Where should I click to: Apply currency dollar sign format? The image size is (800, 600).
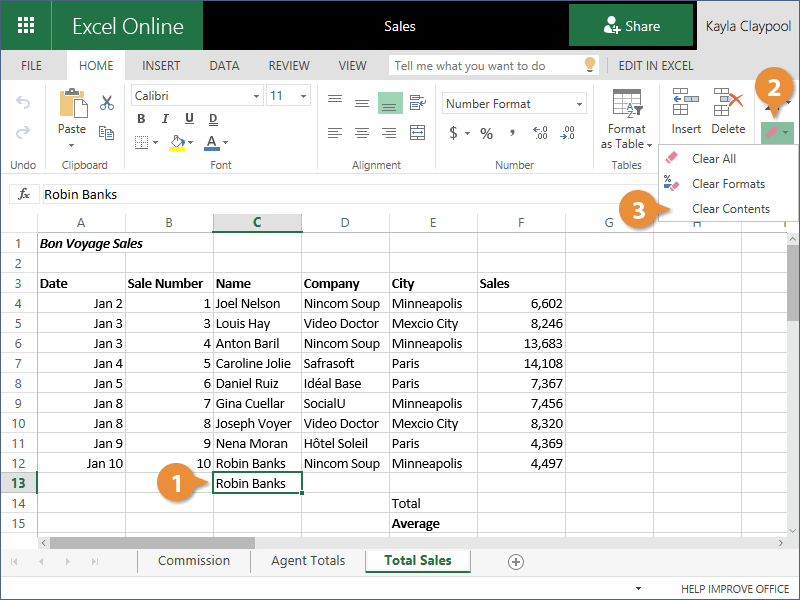coord(453,133)
